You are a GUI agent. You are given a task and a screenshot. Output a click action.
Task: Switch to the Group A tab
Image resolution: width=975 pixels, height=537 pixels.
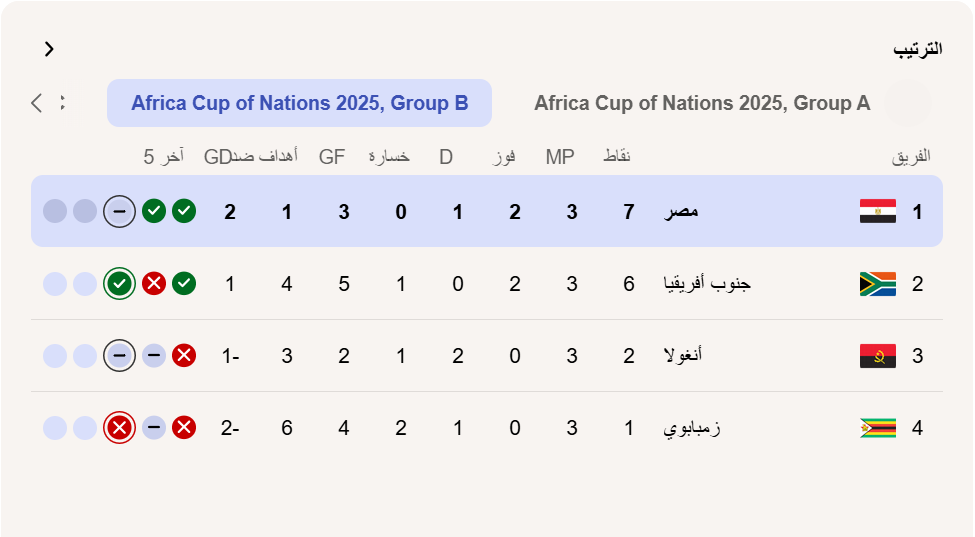[x=702, y=103]
